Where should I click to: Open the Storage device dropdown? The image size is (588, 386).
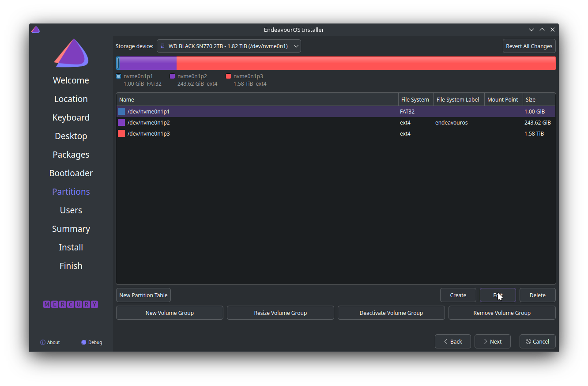229,46
